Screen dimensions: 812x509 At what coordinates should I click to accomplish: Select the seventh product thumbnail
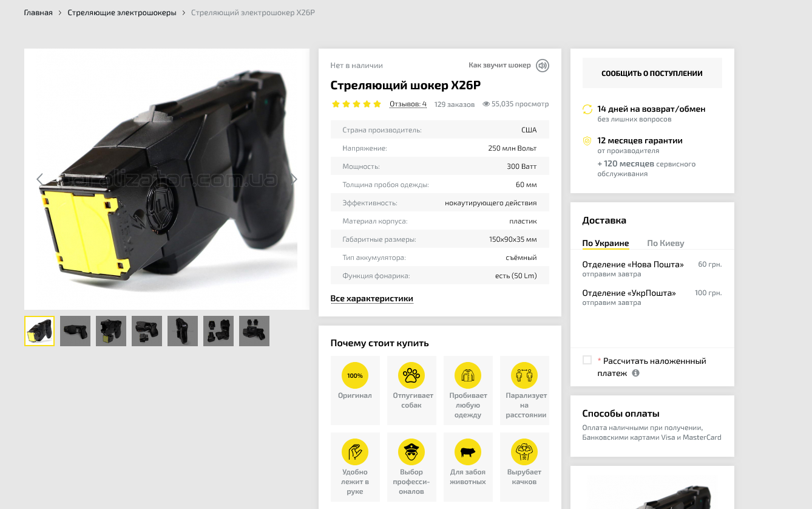[254, 331]
